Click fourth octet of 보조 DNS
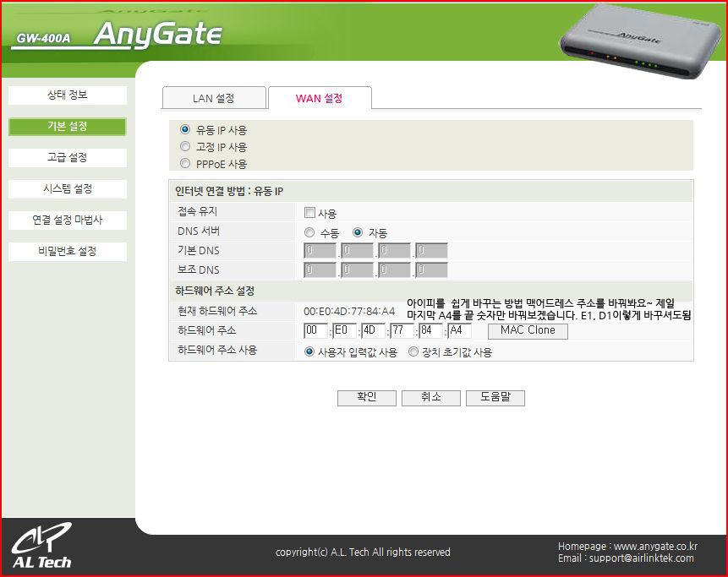Image resolution: width=728 pixels, height=577 pixels. click(431, 270)
